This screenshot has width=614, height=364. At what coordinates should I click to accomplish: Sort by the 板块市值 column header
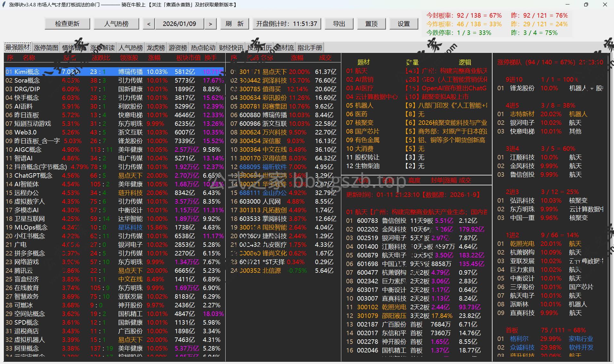click(x=188, y=58)
